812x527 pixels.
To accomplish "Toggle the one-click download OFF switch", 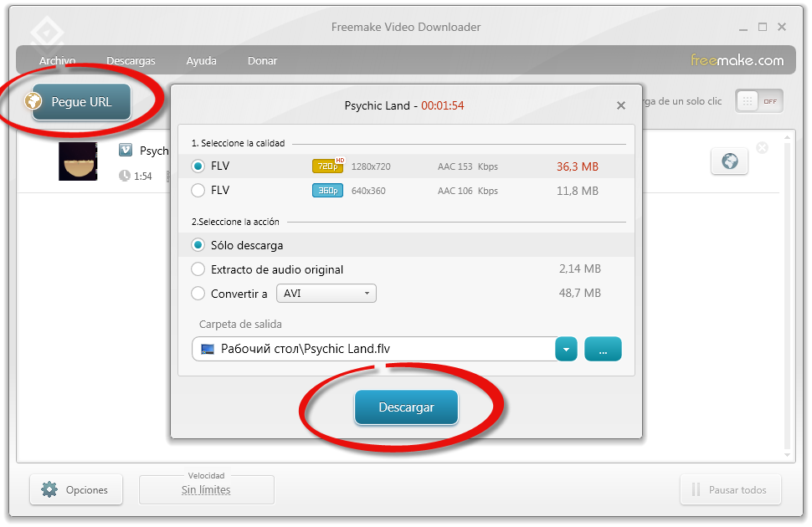I will pos(758,101).
